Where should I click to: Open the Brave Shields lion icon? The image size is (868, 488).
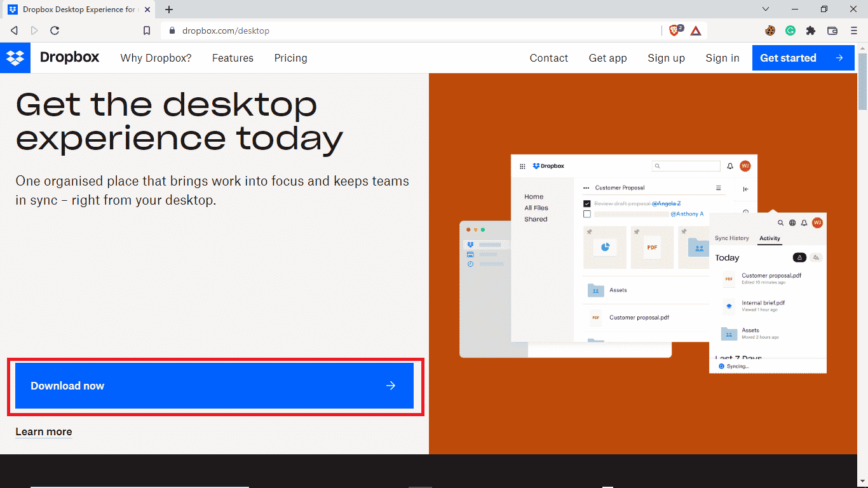[x=675, y=30]
